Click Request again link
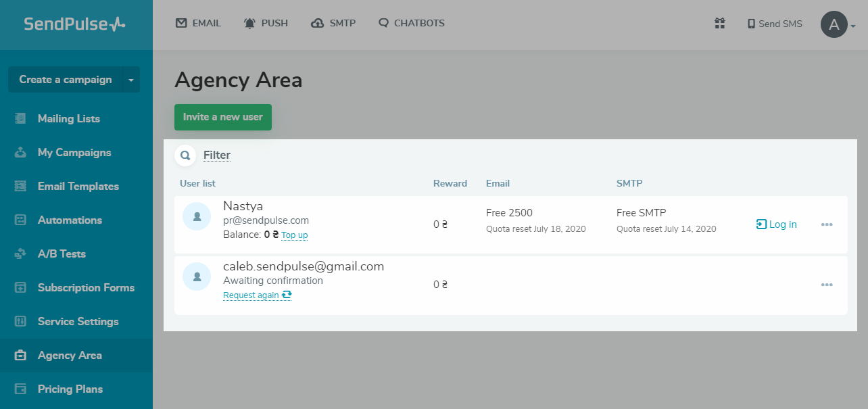 point(258,295)
